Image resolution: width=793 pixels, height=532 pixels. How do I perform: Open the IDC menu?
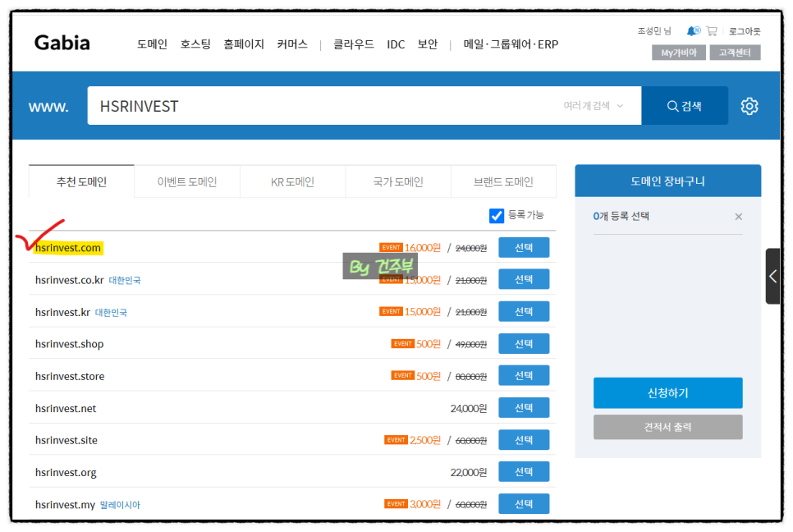coord(396,44)
